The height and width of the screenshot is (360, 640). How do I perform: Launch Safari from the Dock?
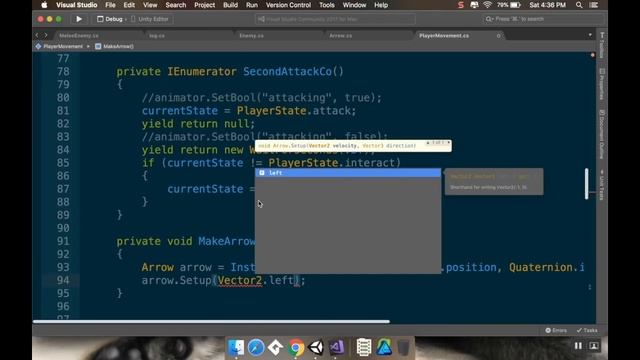(256, 347)
